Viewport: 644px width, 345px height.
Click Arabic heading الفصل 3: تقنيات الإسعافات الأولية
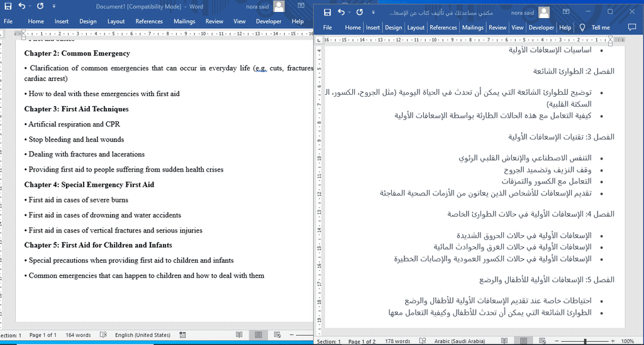tap(561, 136)
